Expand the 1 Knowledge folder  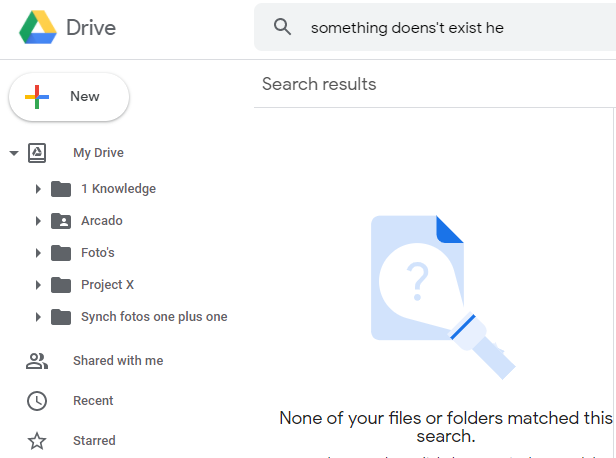tap(38, 189)
